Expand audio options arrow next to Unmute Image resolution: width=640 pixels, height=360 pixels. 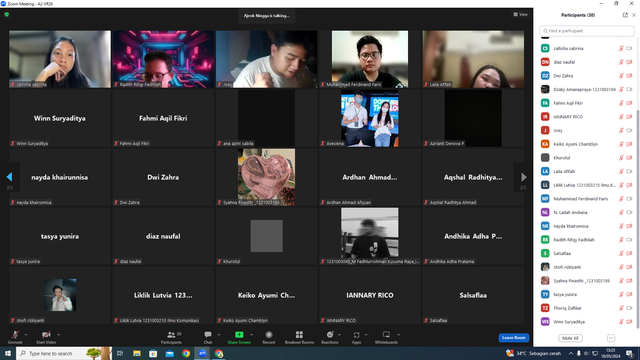[26, 335]
